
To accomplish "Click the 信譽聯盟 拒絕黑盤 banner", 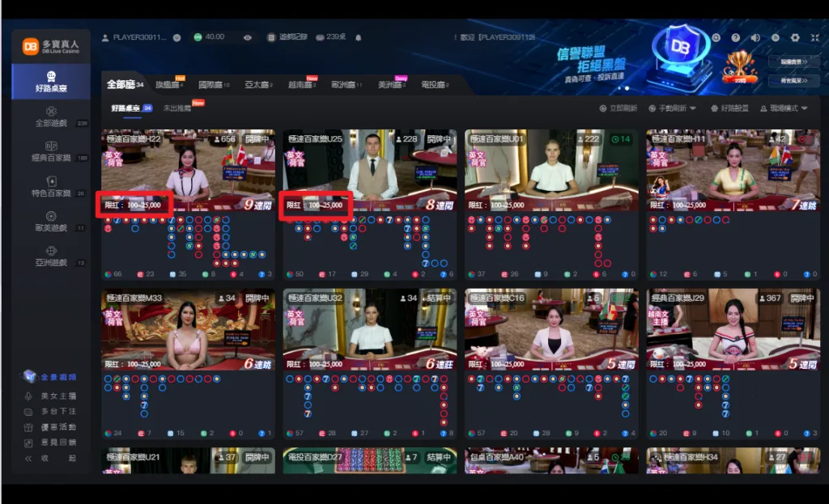I will click(592, 63).
